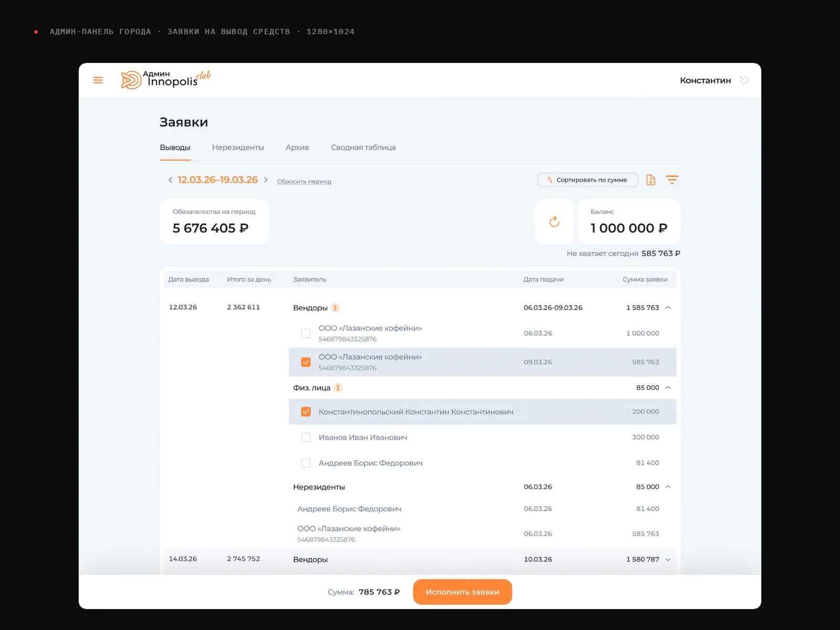Viewport: 840px width, 630px height.
Task: Click badge 1 next to Вендоры
Action: coord(335,308)
